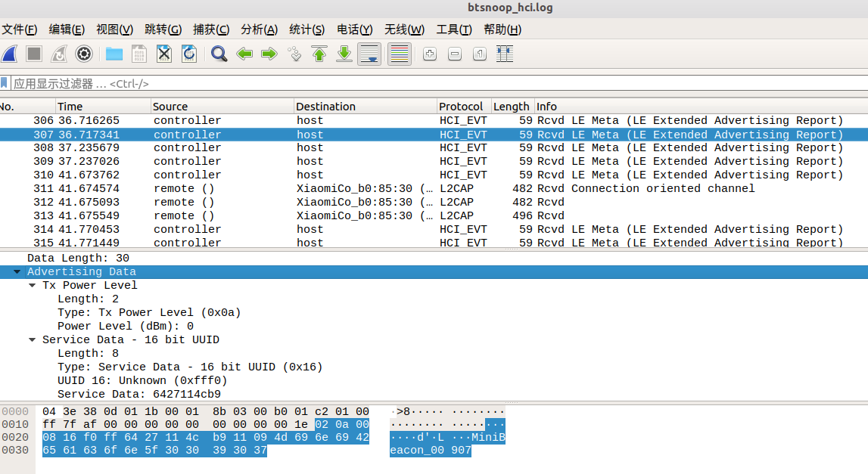This screenshot has width=868, height=474.
Task: Go to previous packet with back arrow
Action: [244, 54]
